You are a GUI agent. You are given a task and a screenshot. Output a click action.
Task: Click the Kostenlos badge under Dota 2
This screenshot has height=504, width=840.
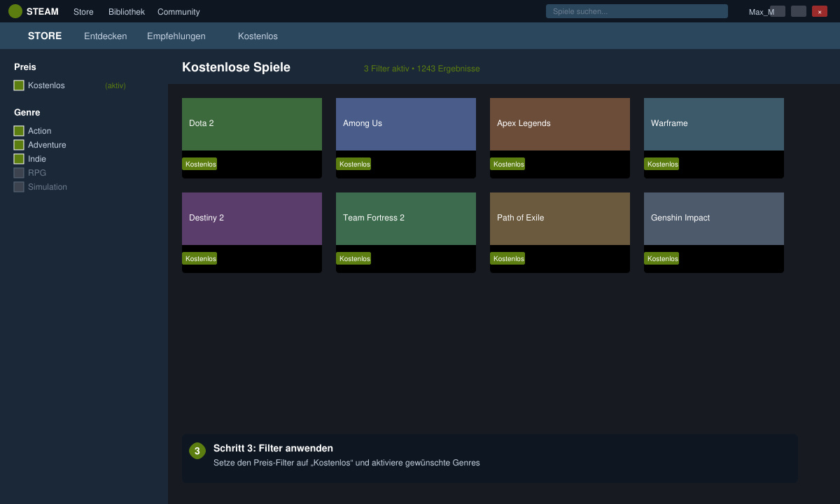(x=199, y=164)
